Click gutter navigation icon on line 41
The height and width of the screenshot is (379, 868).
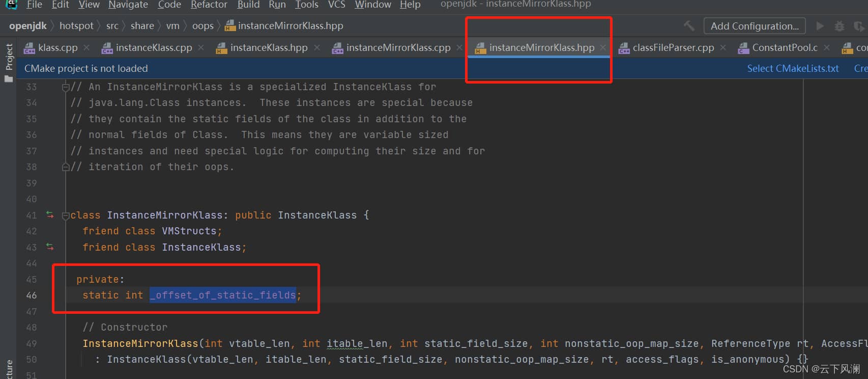(x=50, y=214)
